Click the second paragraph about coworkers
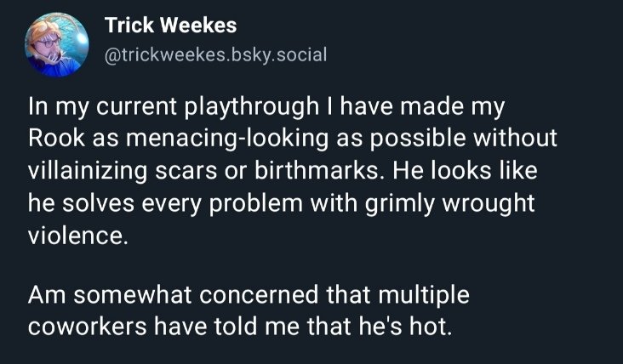 click(x=249, y=312)
